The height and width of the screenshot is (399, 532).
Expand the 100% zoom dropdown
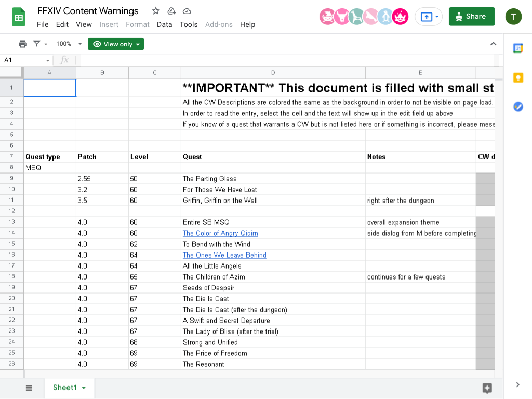click(x=69, y=44)
